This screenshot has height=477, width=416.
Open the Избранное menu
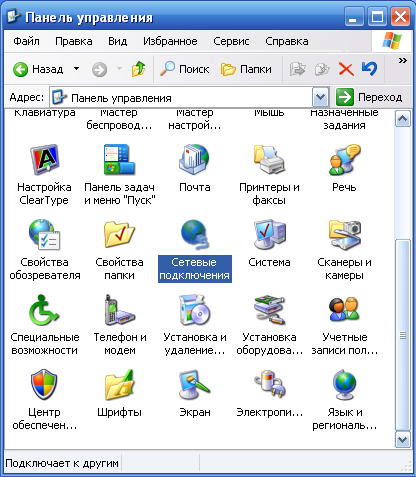[x=170, y=41]
